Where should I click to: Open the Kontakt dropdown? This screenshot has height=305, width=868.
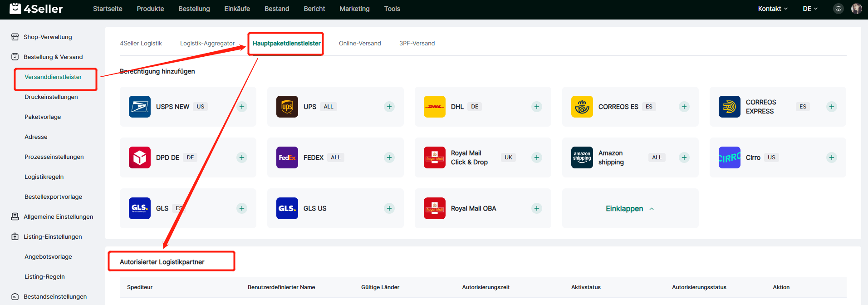click(773, 9)
